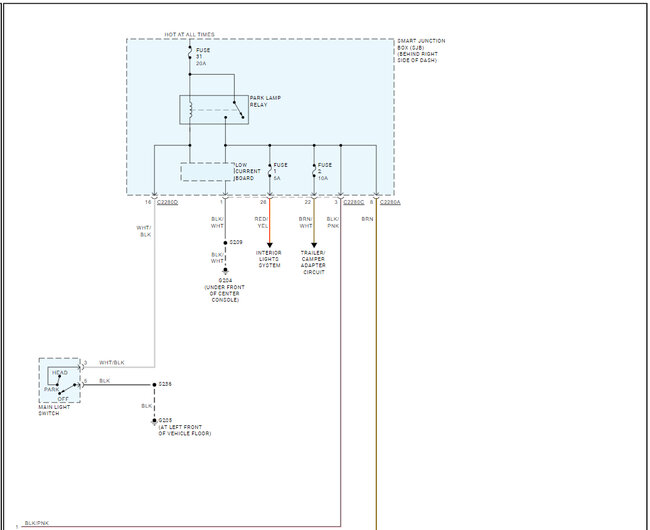Screen dimensions: 650x530
Task: Select the WHT/BLK label beside switch pin 3
Action: coord(112,363)
